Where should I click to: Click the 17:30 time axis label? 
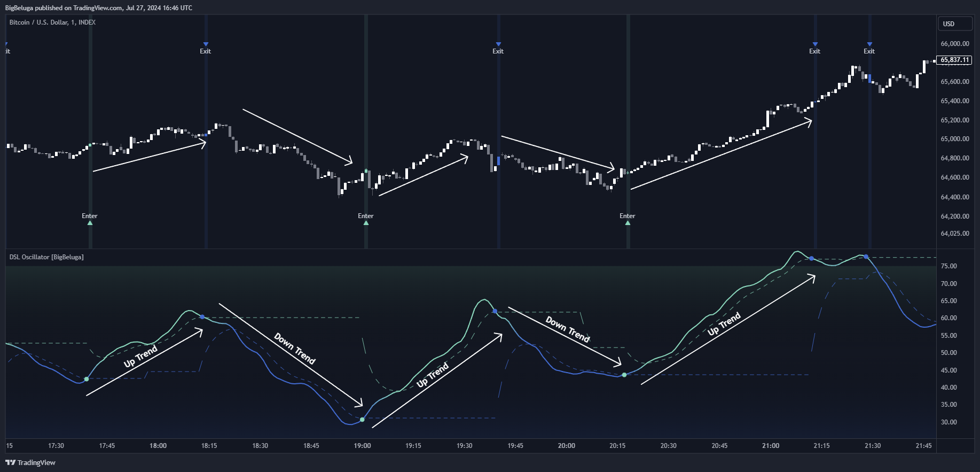click(56, 446)
